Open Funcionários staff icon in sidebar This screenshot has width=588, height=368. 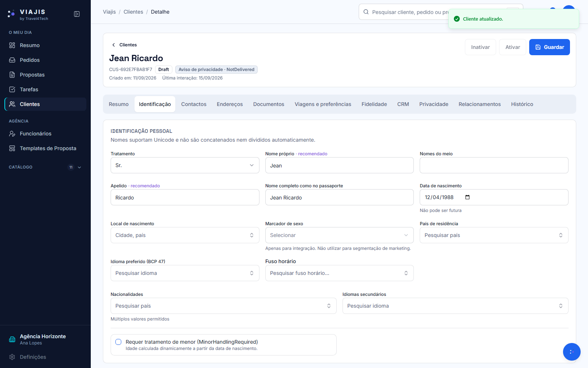(x=12, y=134)
